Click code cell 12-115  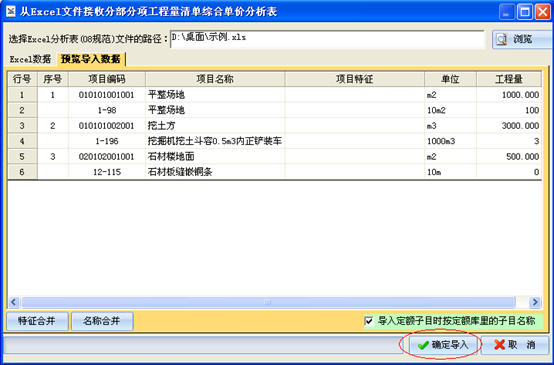[x=107, y=172]
